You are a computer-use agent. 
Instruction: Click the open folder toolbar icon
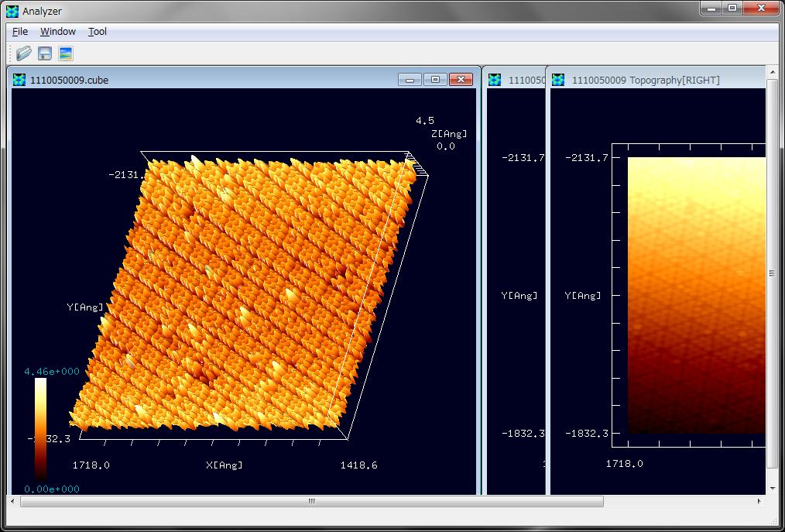(24, 53)
